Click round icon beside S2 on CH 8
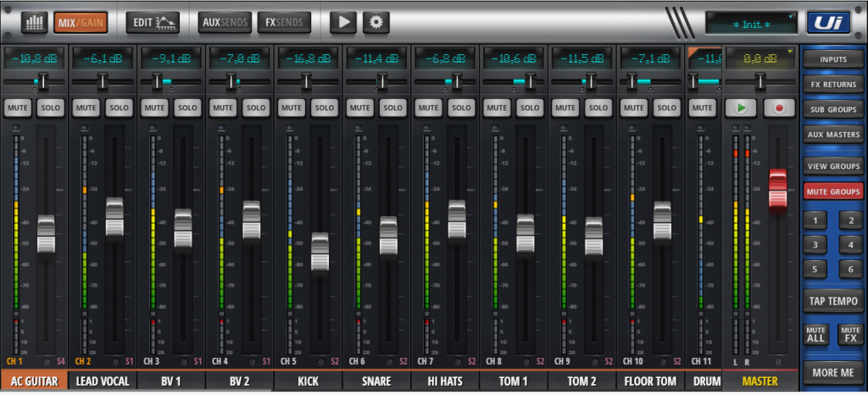The image size is (868, 395). coord(527,362)
